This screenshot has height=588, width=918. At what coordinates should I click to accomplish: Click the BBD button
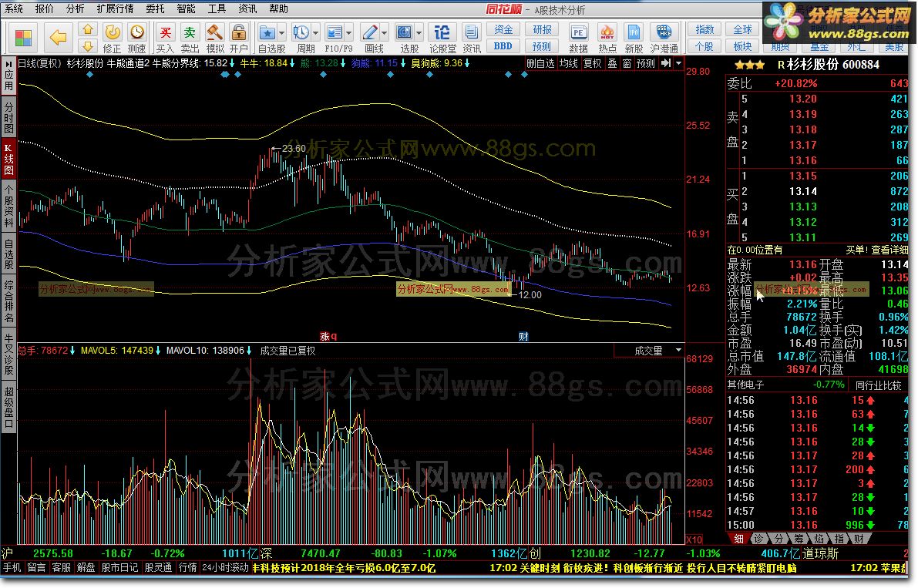(503, 46)
